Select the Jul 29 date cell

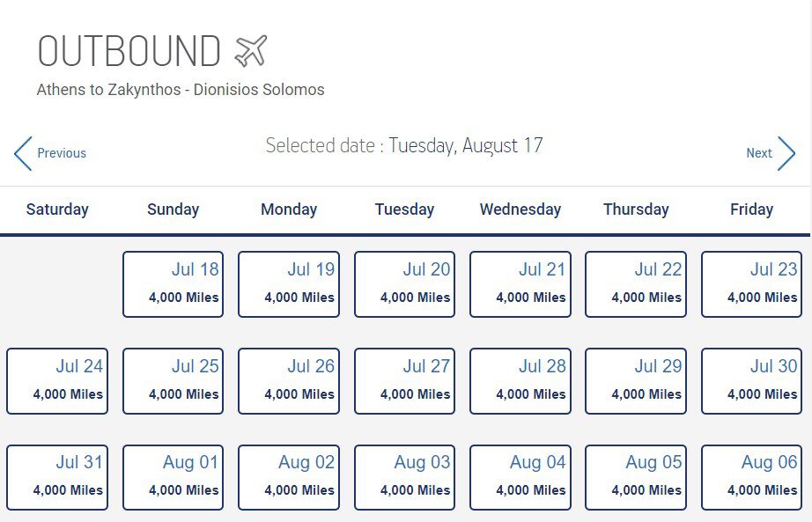[635, 381]
